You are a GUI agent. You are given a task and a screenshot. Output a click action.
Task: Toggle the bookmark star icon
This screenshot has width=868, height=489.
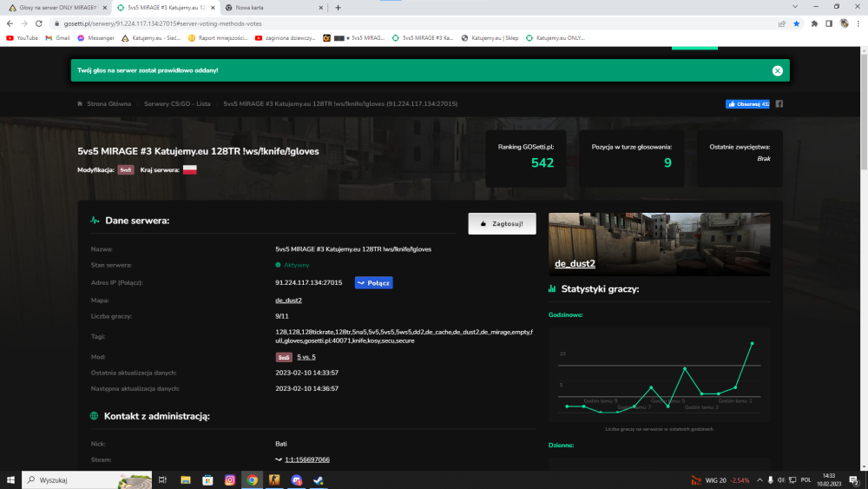pyautogui.click(x=797, y=23)
